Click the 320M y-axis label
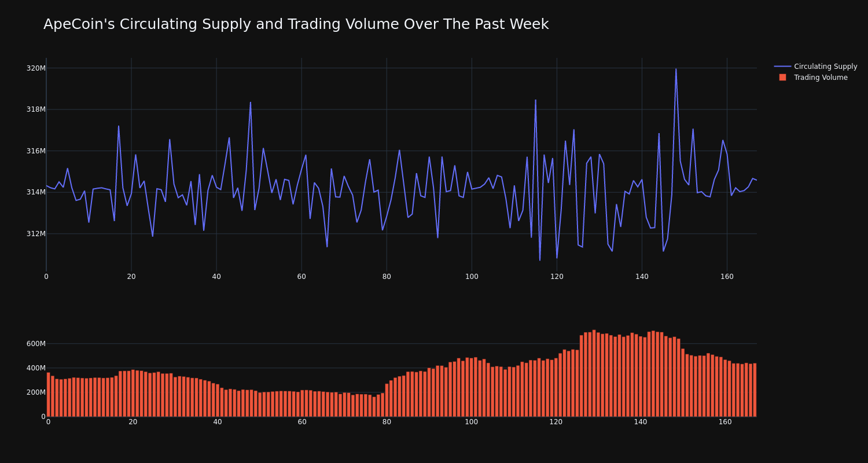The image size is (868, 463). pyautogui.click(x=36, y=68)
